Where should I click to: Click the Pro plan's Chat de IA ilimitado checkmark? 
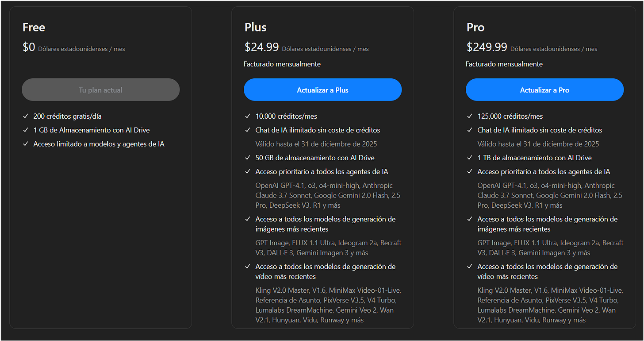[469, 130]
